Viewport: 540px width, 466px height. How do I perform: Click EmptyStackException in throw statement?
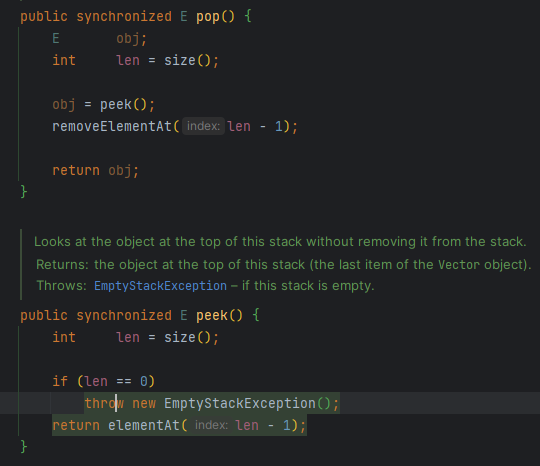[240, 403]
